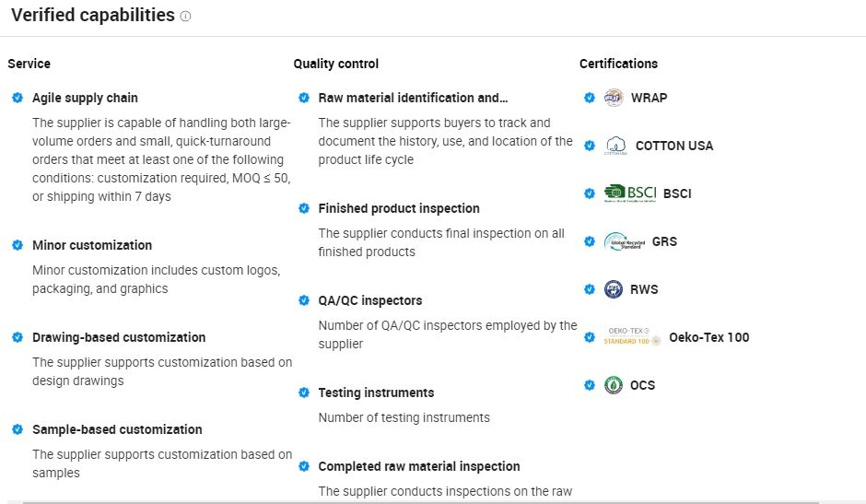Click verified badge next to Agile supply chain

[18, 98]
